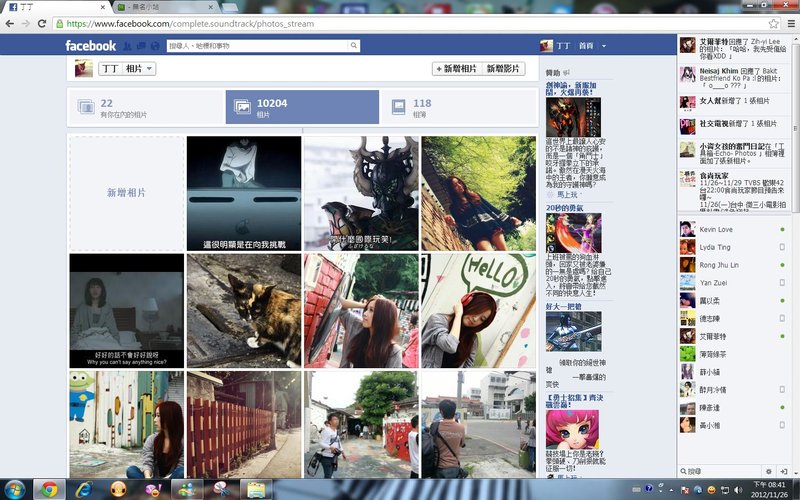
Task: Open the Neisaj Khim ticker story
Action: (733, 78)
